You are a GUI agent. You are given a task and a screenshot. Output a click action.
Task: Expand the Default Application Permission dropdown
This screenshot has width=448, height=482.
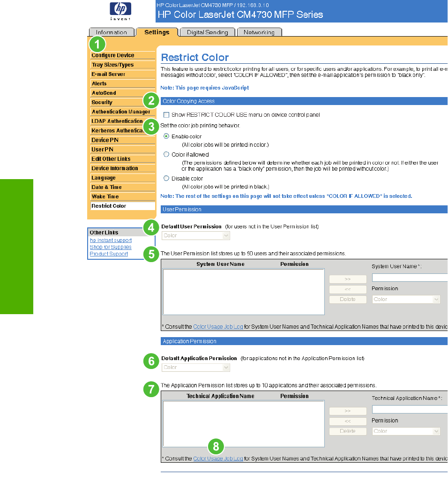click(196, 368)
